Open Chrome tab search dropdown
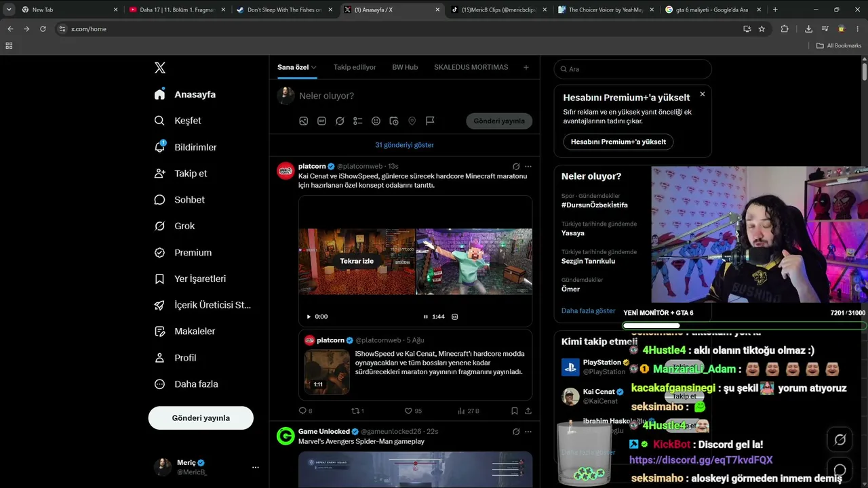This screenshot has height=488, width=868. click(9, 9)
